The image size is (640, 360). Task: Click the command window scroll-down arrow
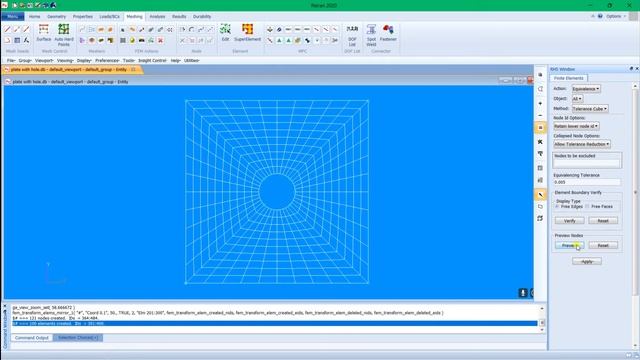tap(542, 330)
